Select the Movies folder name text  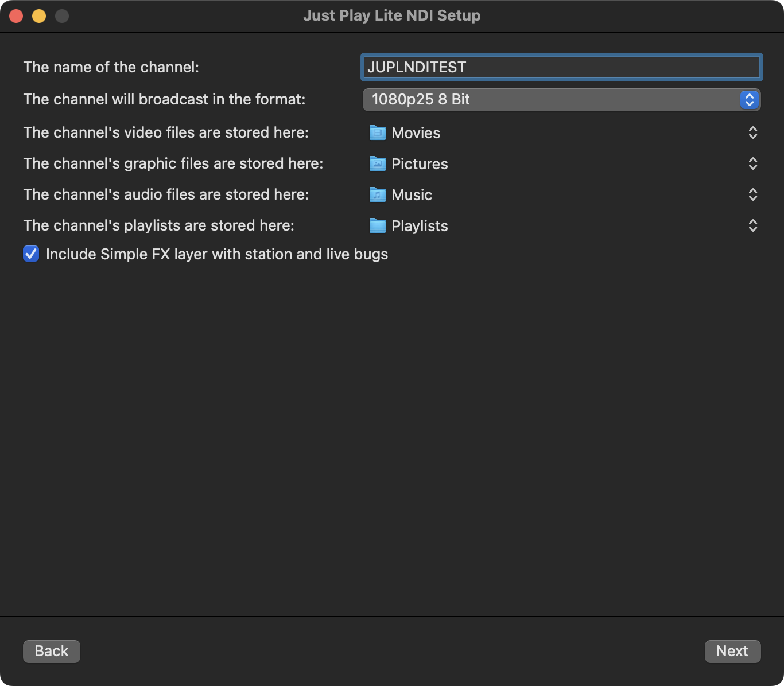[416, 133]
